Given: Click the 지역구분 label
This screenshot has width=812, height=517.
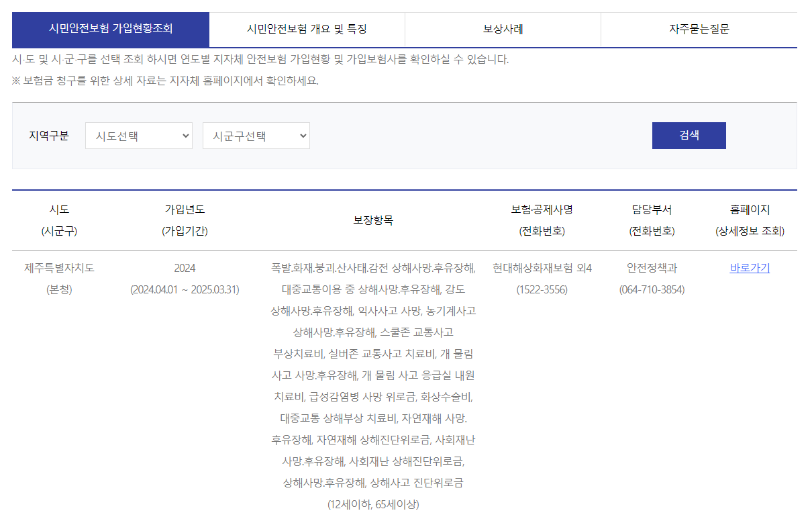Looking at the screenshot, I should tap(49, 136).
